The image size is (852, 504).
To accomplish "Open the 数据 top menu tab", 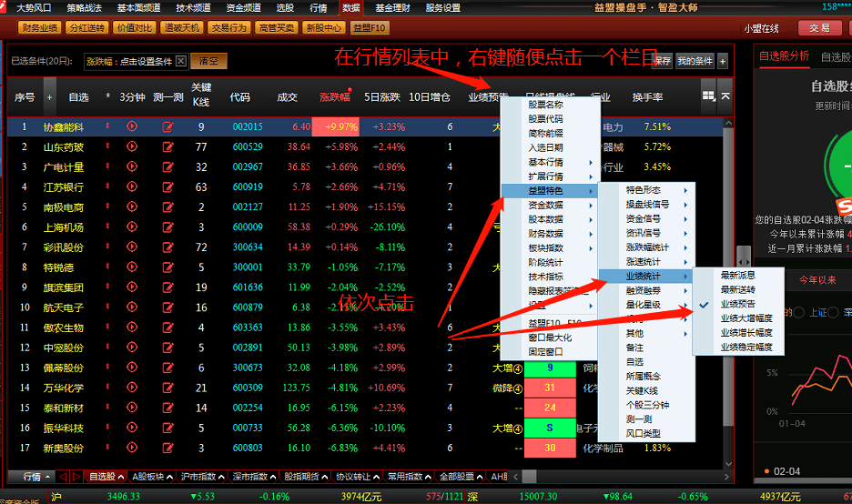I will [x=351, y=7].
